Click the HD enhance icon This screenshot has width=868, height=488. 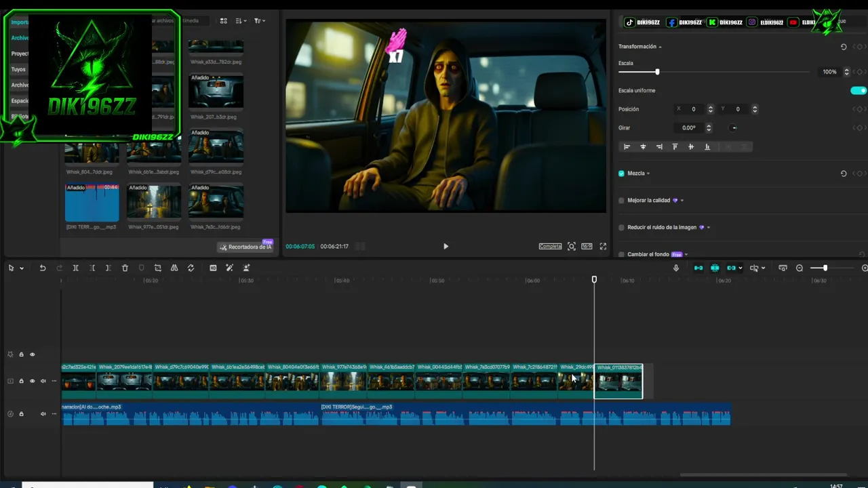pos(213,268)
